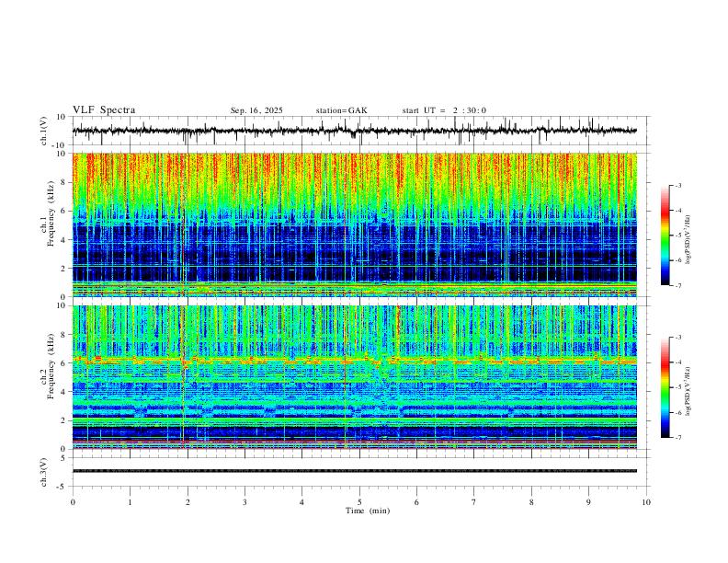The width and height of the screenshot is (728, 563).
Task: Click time axis tick label "3"
Action: pyautogui.click(x=245, y=502)
